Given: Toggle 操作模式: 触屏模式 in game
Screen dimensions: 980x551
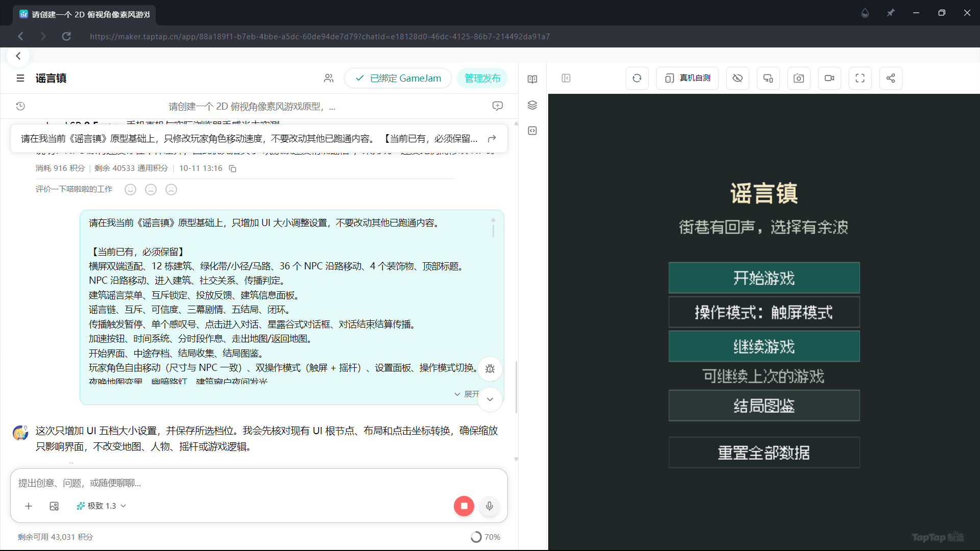Looking at the screenshot, I should (x=764, y=312).
